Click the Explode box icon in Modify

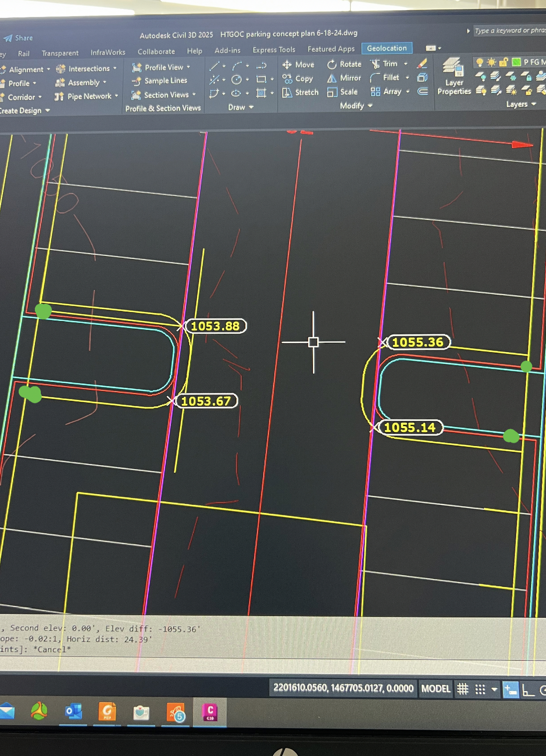click(x=422, y=77)
